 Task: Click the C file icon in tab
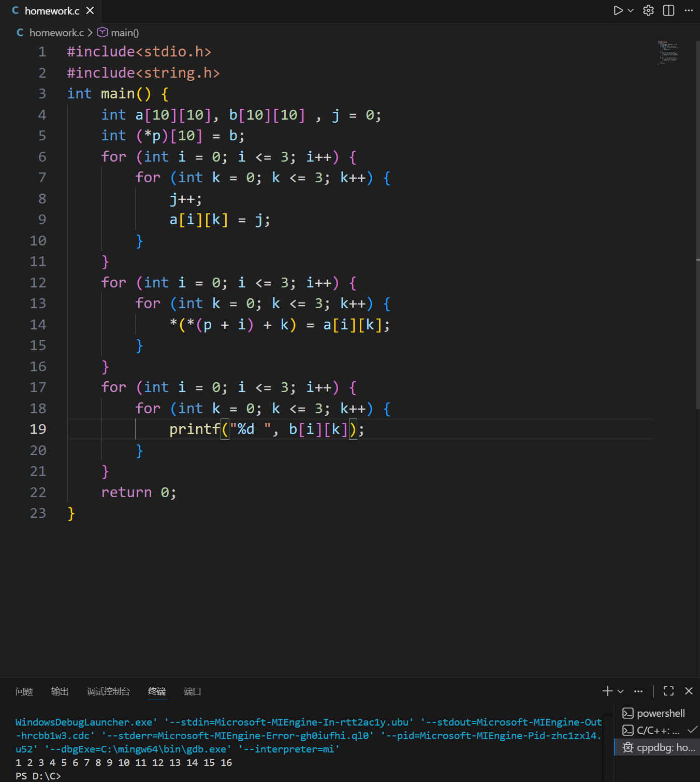click(x=16, y=10)
